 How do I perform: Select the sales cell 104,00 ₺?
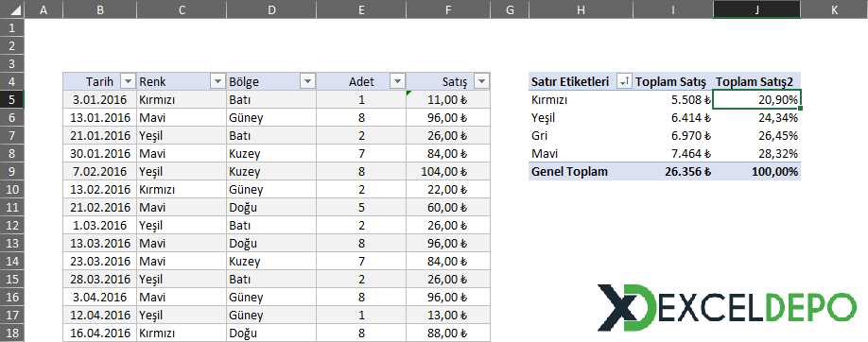point(448,172)
